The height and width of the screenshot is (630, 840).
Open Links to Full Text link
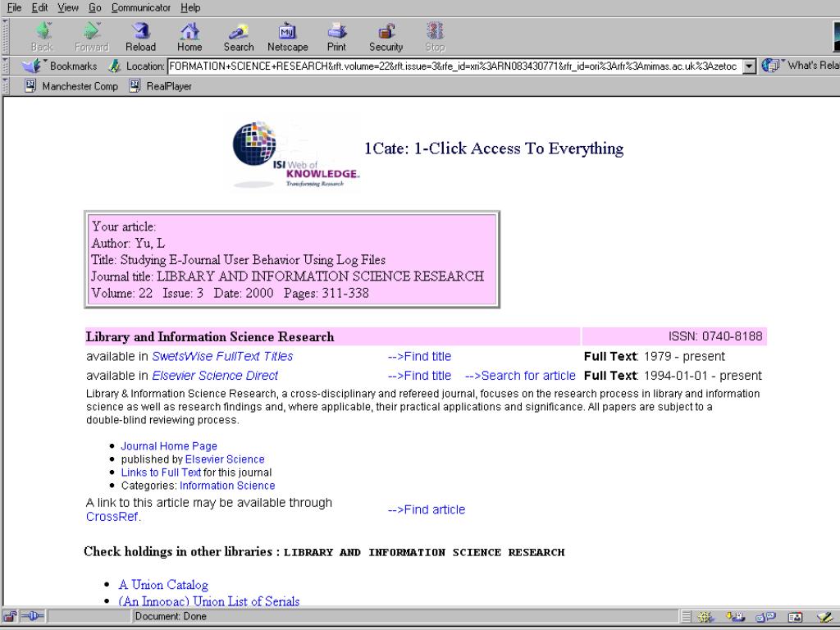coord(161,472)
